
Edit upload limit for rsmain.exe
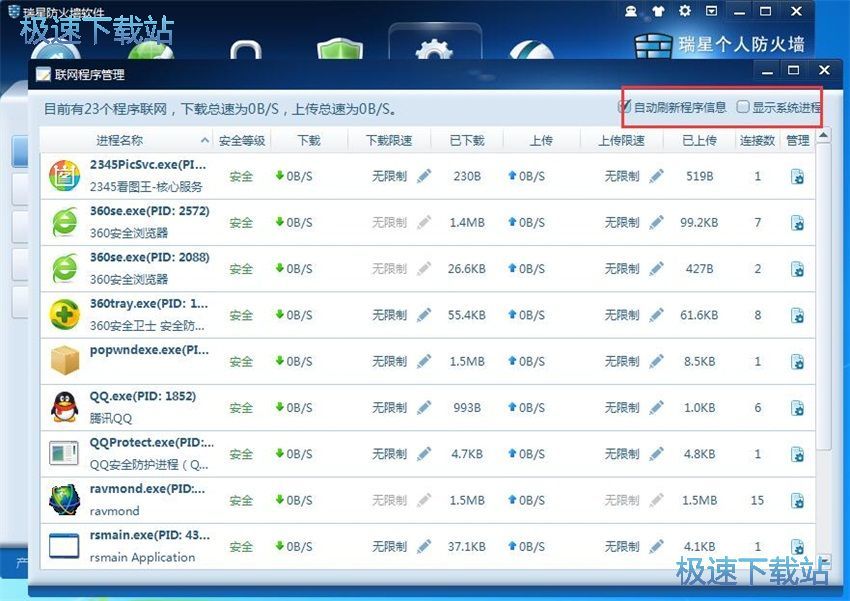[x=656, y=546]
